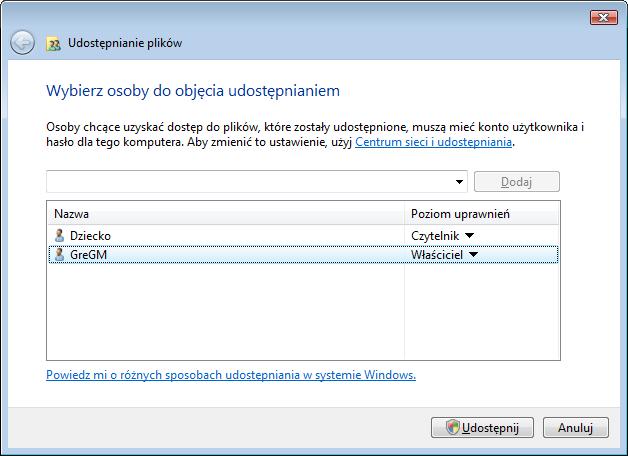Screen dimensions: 628x456
Task: Click the file sharing folder icon in title
Action: [x=54, y=44]
